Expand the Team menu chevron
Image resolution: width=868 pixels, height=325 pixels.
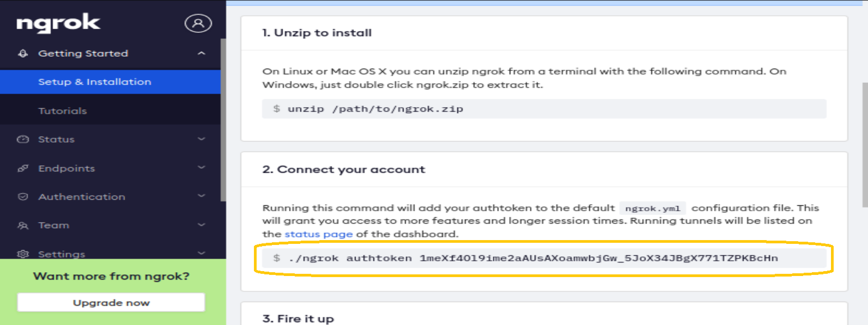point(201,225)
